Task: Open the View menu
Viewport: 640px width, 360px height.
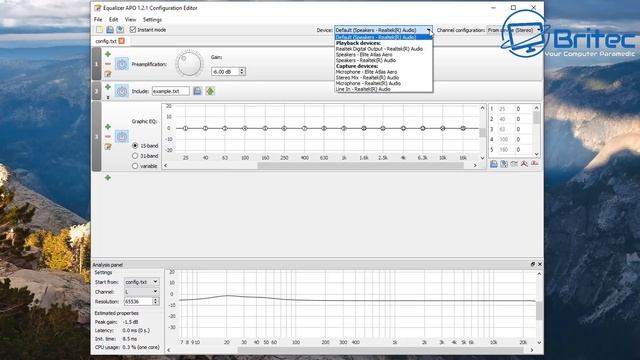Action: 130,20
